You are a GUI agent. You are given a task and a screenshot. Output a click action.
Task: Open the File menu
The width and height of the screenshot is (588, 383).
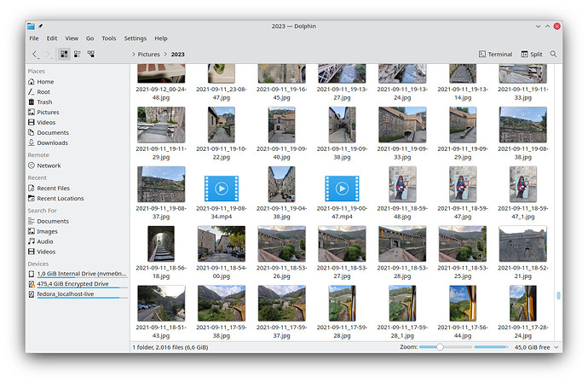34,38
